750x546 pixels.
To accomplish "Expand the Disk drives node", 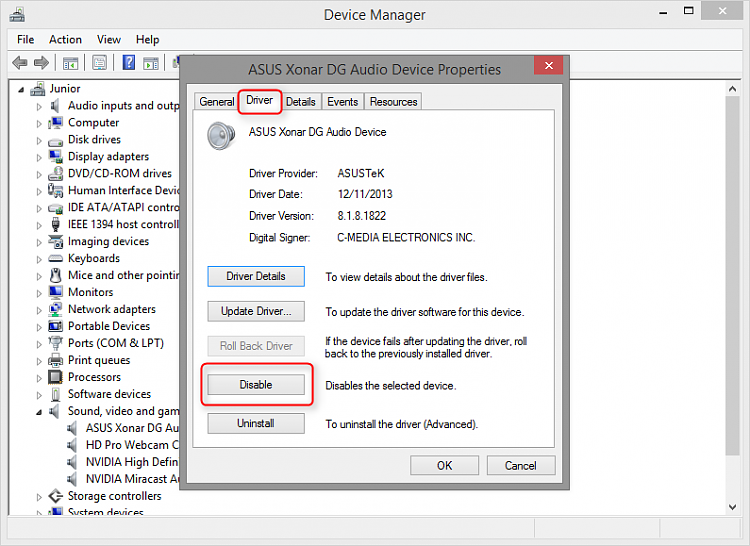I will (x=39, y=141).
